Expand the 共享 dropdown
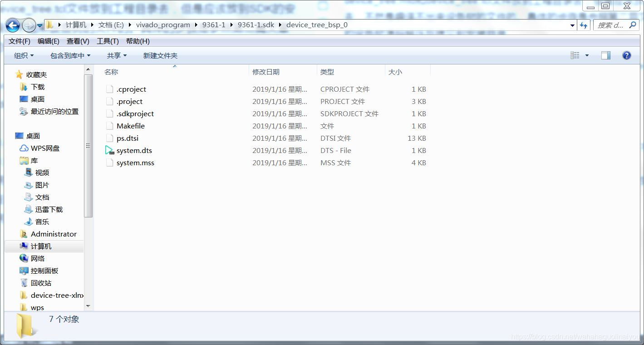The width and height of the screenshot is (644, 345). pos(117,55)
